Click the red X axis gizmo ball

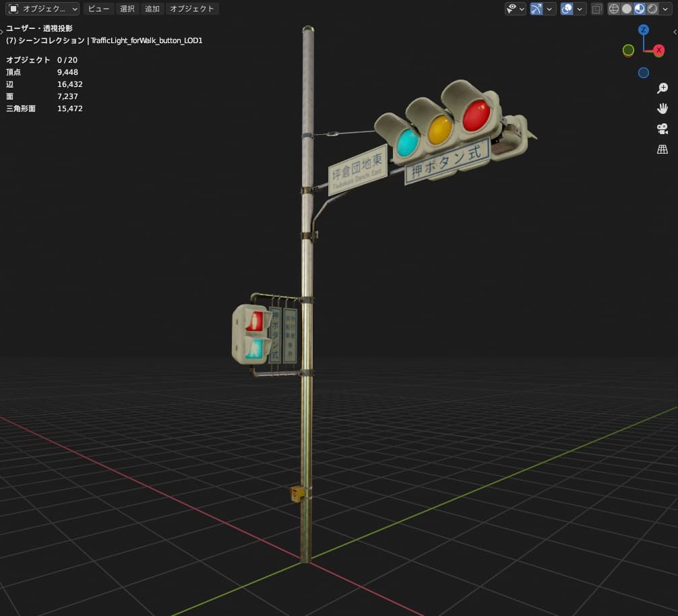click(x=658, y=51)
